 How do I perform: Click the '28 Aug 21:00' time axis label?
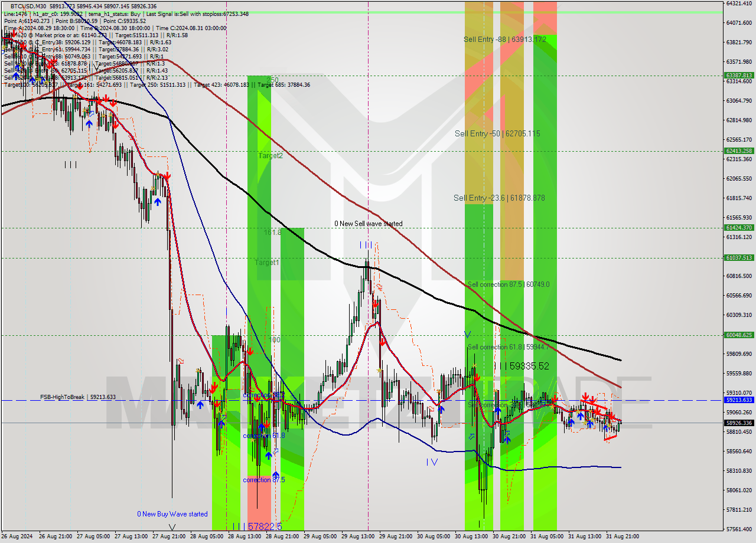(x=282, y=537)
